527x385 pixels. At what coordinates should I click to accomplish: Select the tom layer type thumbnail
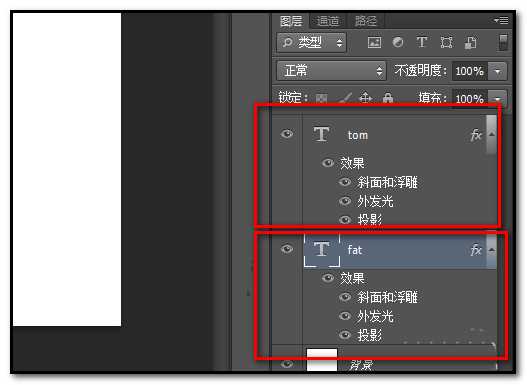[321, 134]
